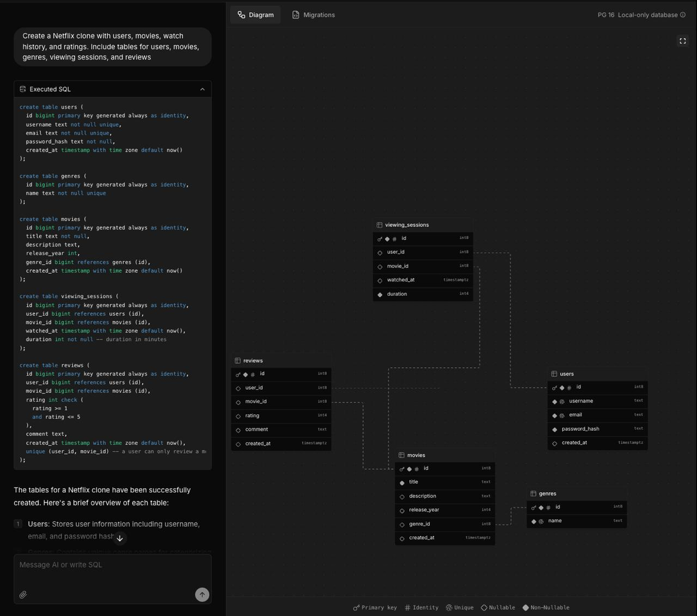Screen dimensions: 697x616
Task: Click unique fingerprint icon beside genres name
Action: (541, 521)
